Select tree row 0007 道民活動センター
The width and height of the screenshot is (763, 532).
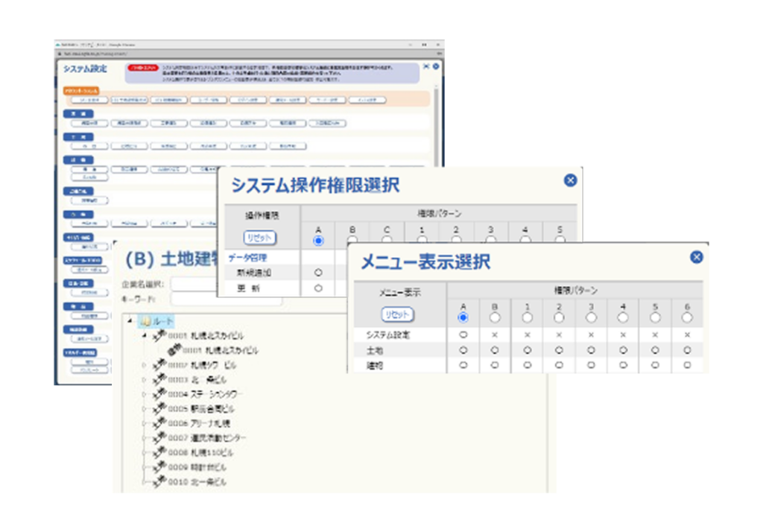(207, 437)
